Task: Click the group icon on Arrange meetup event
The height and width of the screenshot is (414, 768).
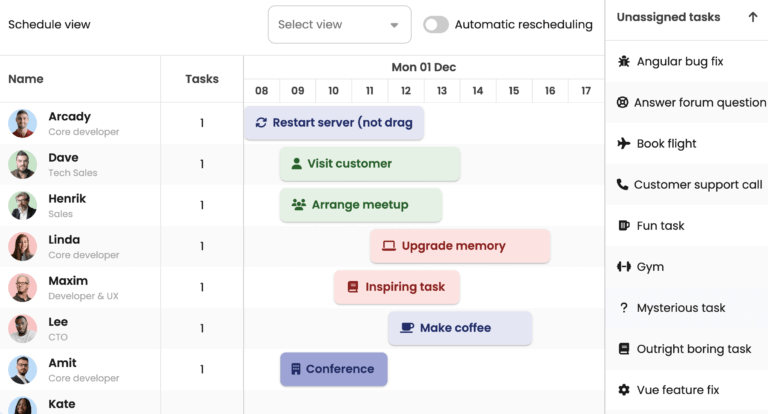Action: pos(299,204)
